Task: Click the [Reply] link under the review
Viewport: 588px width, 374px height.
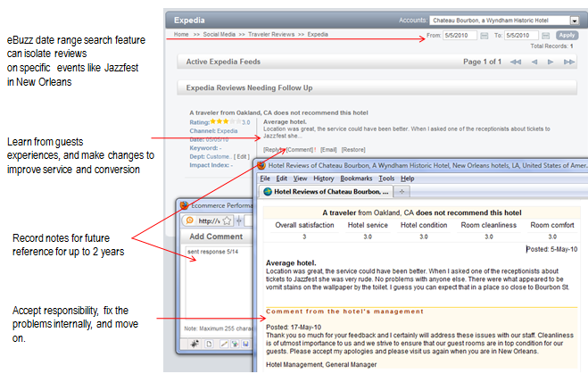Action: click(x=273, y=150)
